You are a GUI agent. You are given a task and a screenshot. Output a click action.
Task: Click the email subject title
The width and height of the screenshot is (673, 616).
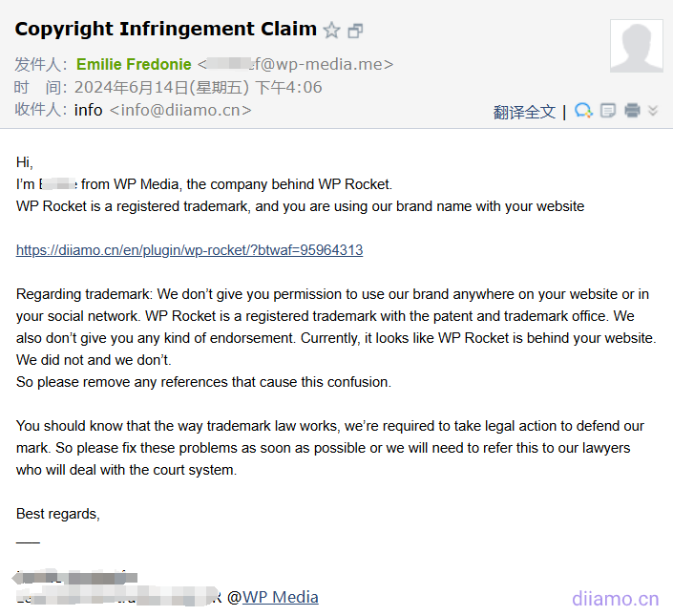tap(165, 30)
